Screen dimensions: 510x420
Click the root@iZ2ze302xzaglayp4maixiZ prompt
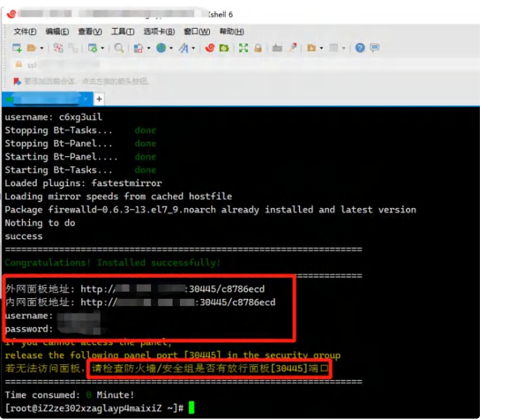click(x=94, y=408)
